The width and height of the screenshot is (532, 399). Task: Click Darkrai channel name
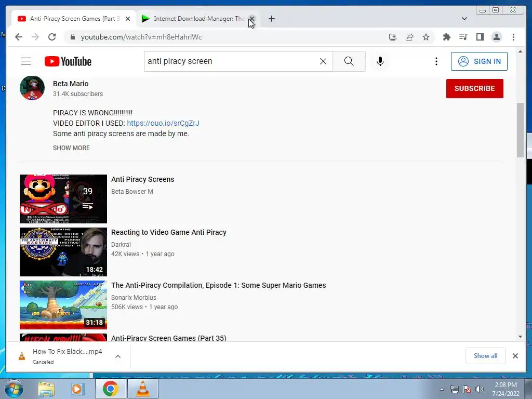[x=121, y=245]
